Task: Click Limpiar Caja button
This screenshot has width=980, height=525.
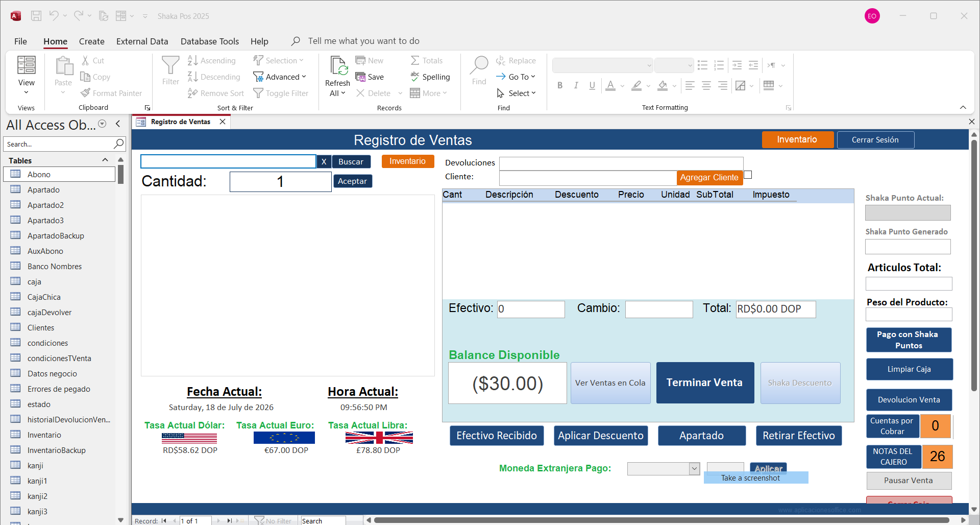Action: point(909,369)
